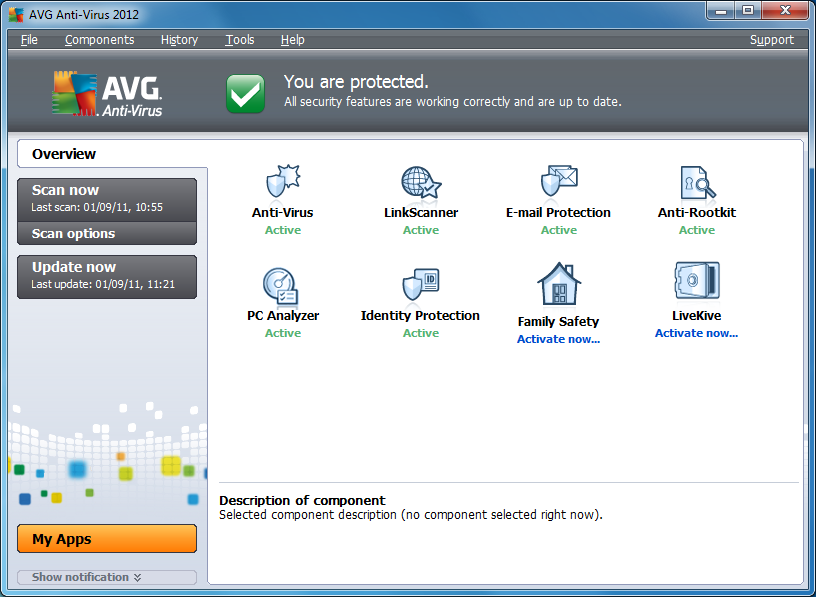The image size is (816, 597).
Task: Click the Family Safety house icon
Action: pyautogui.click(x=558, y=283)
